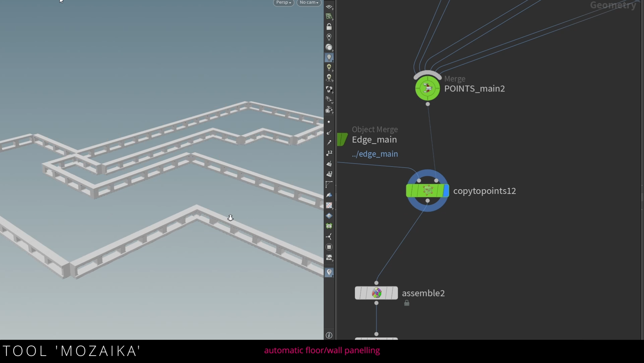Image resolution: width=644 pixels, height=363 pixels.
Task: Toggle display primitive normals icon
Action: tap(329, 164)
